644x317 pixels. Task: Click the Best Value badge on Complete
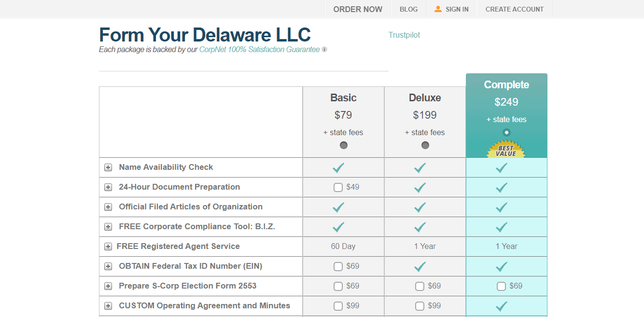point(506,149)
